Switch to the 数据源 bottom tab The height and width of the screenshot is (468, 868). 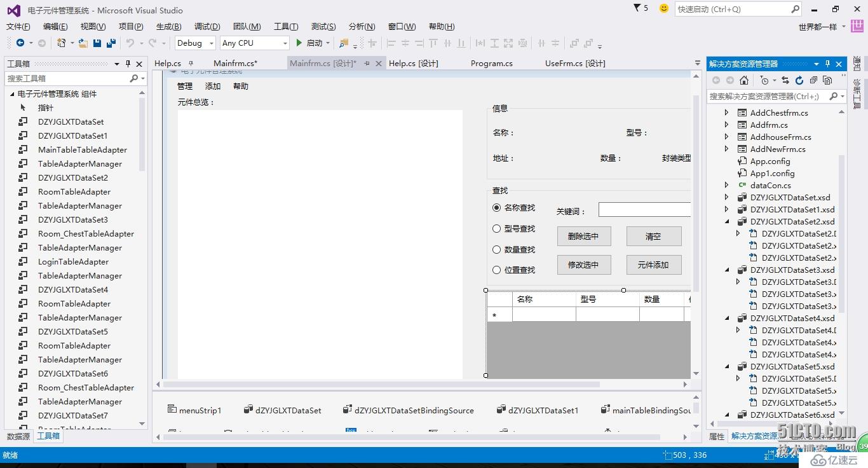(18, 436)
